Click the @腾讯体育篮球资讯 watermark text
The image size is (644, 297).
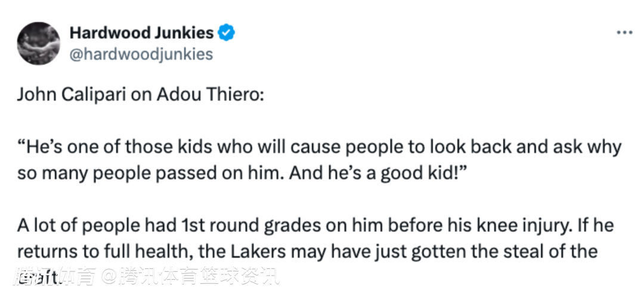click(x=196, y=277)
